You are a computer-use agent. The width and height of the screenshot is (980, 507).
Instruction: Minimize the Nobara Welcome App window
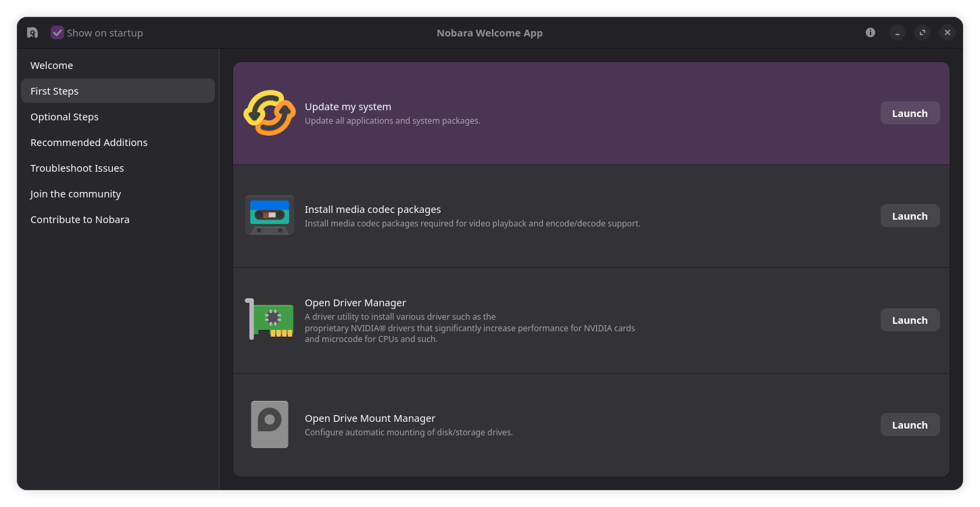coord(898,32)
